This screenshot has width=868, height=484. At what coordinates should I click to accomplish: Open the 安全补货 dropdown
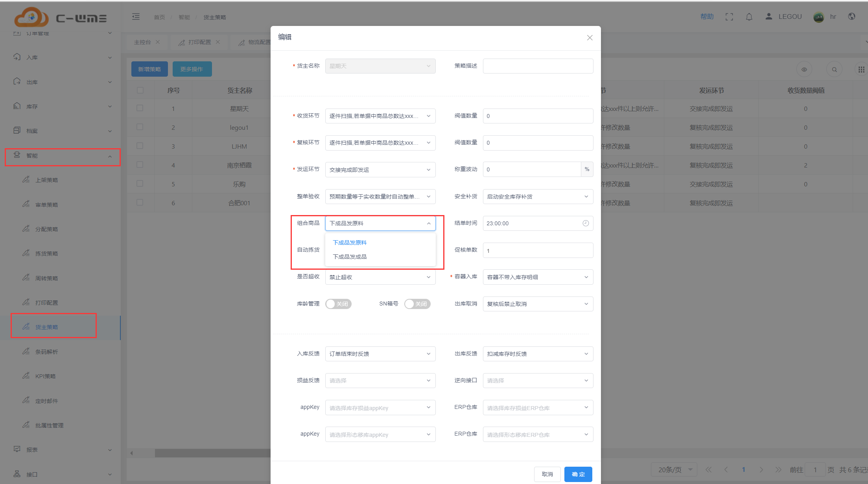[538, 196]
